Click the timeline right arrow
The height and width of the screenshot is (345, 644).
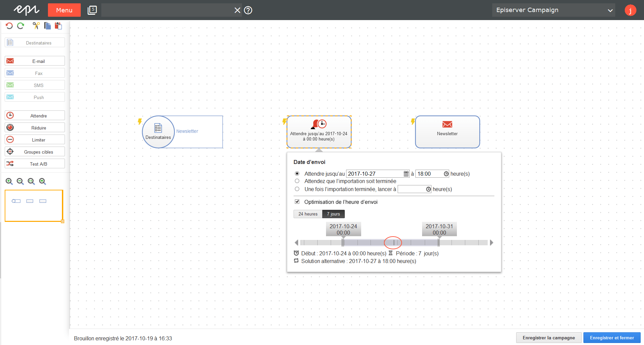(491, 243)
